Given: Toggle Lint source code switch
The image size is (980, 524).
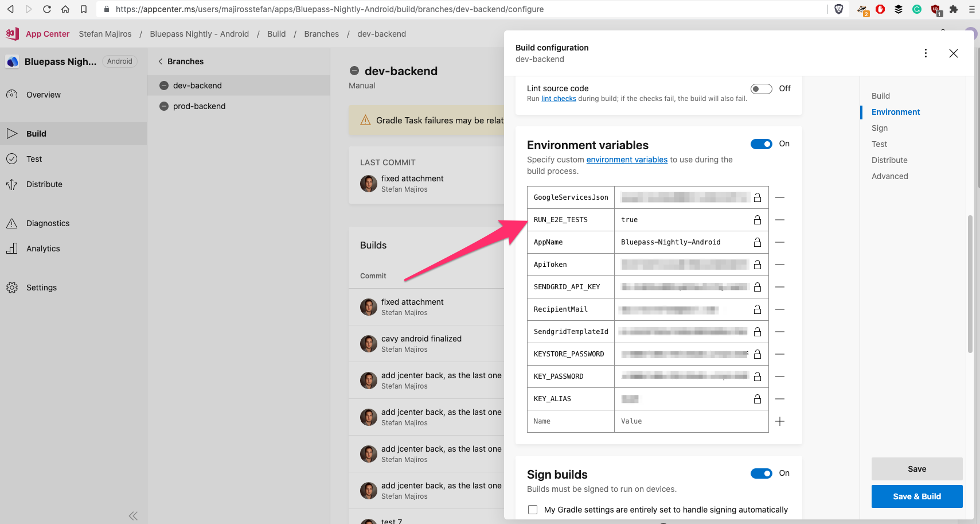Looking at the screenshot, I should [762, 89].
